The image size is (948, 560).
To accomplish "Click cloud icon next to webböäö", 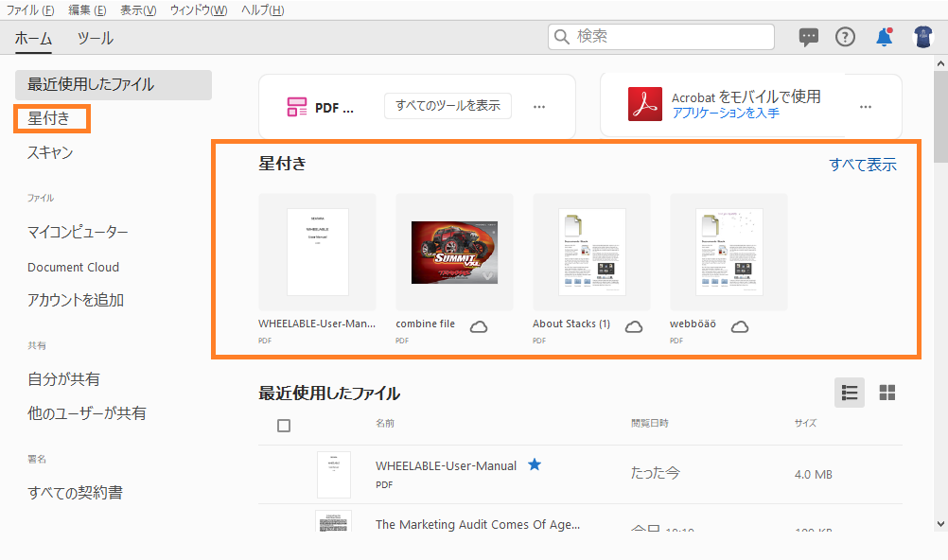I will [740, 327].
